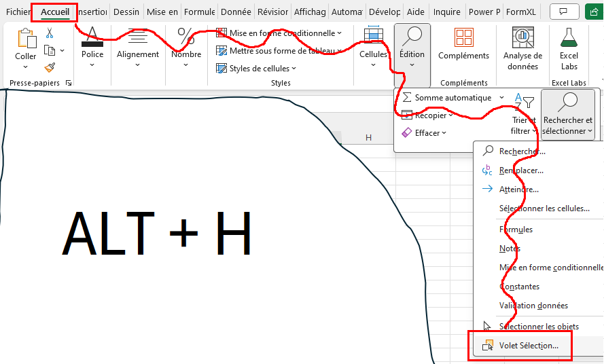Image resolution: width=604 pixels, height=364 pixels.
Task: Open the Dessin ribbon tab
Action: tap(126, 12)
